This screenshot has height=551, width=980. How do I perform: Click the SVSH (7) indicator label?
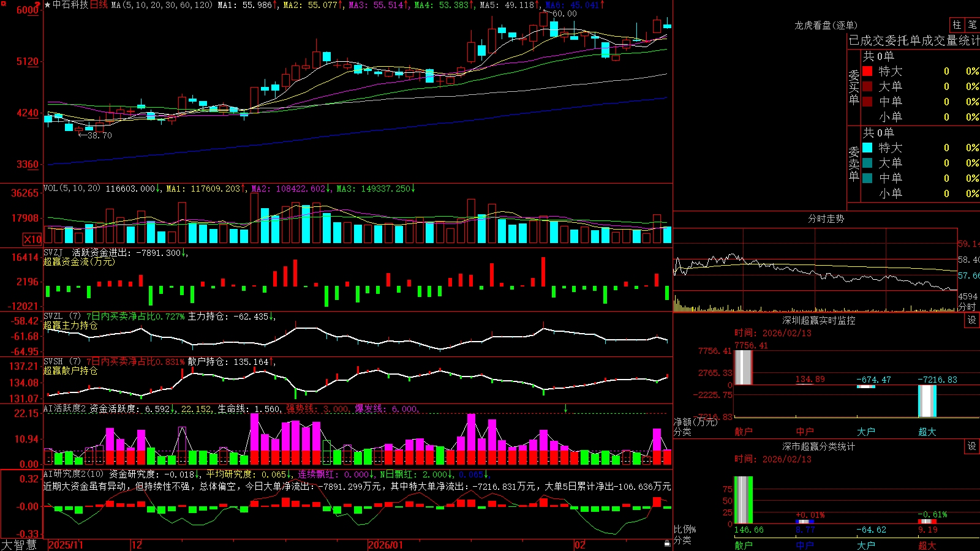point(62,361)
